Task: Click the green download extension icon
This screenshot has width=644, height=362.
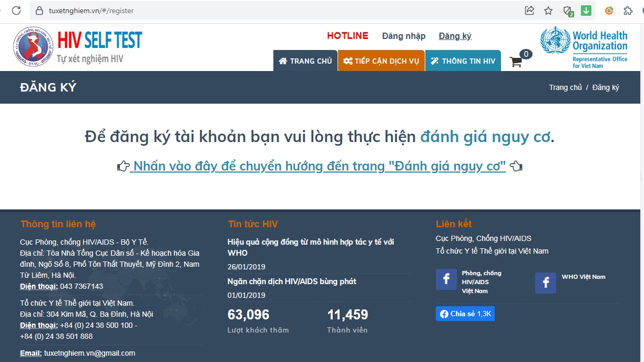Action: [x=586, y=11]
